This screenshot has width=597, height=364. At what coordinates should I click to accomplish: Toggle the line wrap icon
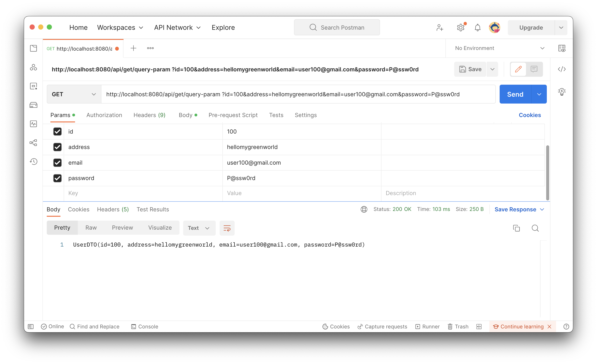click(x=227, y=228)
